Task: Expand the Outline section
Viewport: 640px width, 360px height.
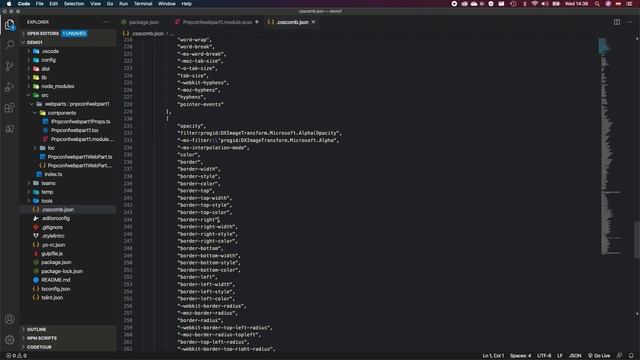Action: [x=36, y=329]
